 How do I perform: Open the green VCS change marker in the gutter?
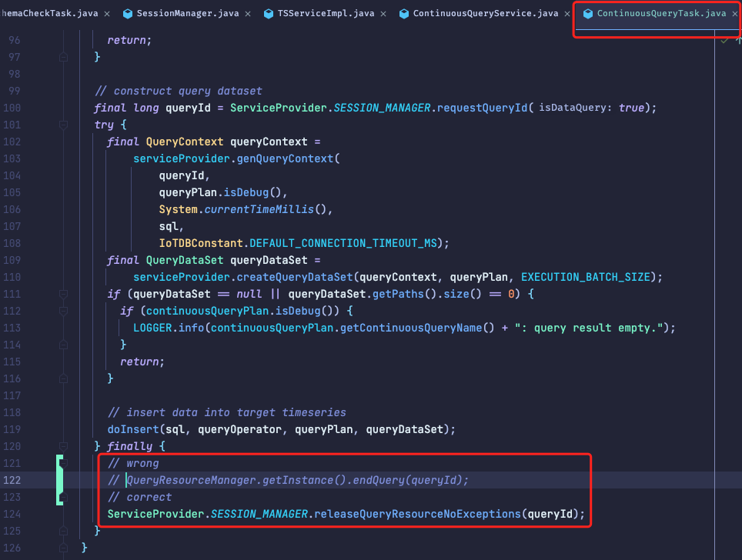point(59,480)
